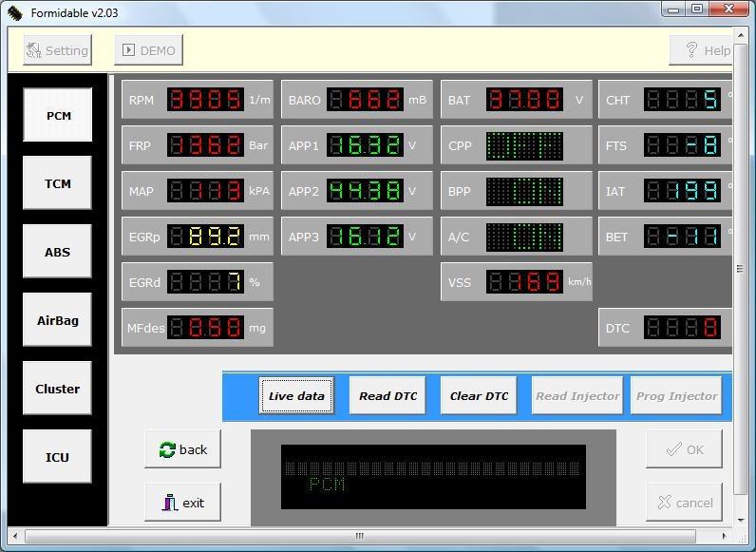This screenshot has width=756, height=552.
Task: Confirm with the OK checkmark button
Action: click(684, 449)
